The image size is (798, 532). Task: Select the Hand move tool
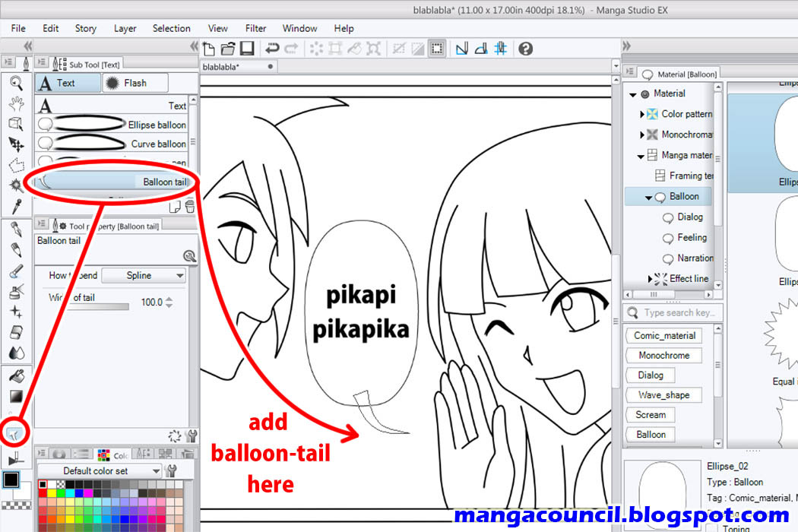pyautogui.click(x=16, y=103)
